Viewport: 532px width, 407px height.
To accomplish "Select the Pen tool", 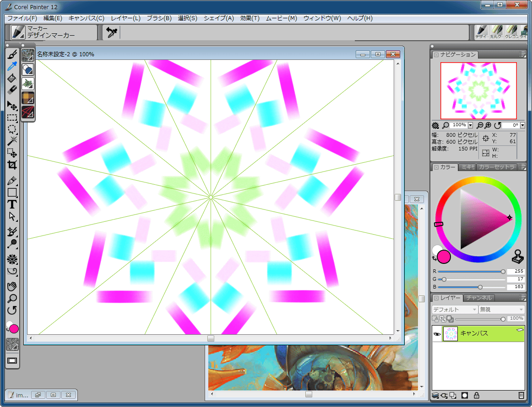I will click(x=12, y=181).
